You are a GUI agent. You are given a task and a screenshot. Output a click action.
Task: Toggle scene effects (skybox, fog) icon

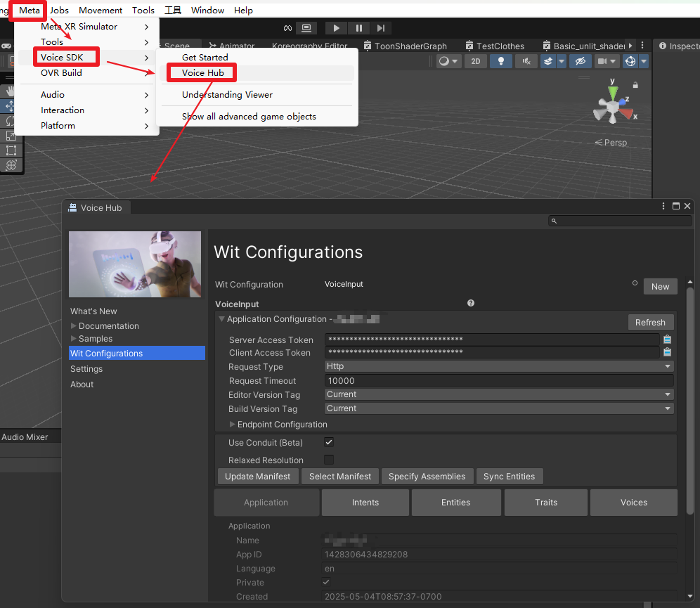pyautogui.click(x=548, y=61)
